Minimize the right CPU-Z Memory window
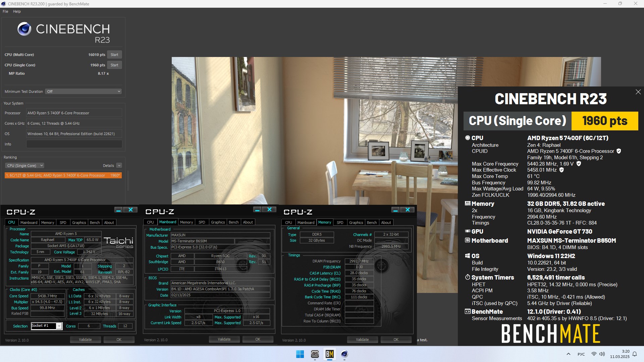 [x=395, y=210]
